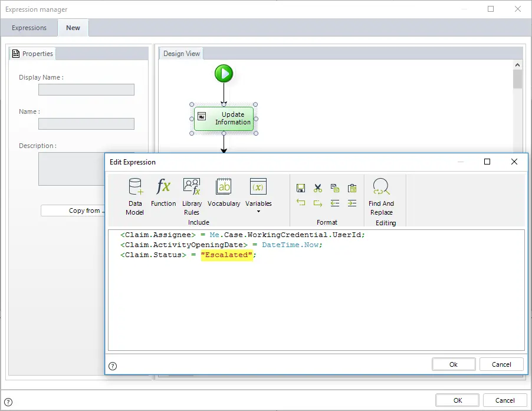Select the Update Information activity shape

(224, 119)
